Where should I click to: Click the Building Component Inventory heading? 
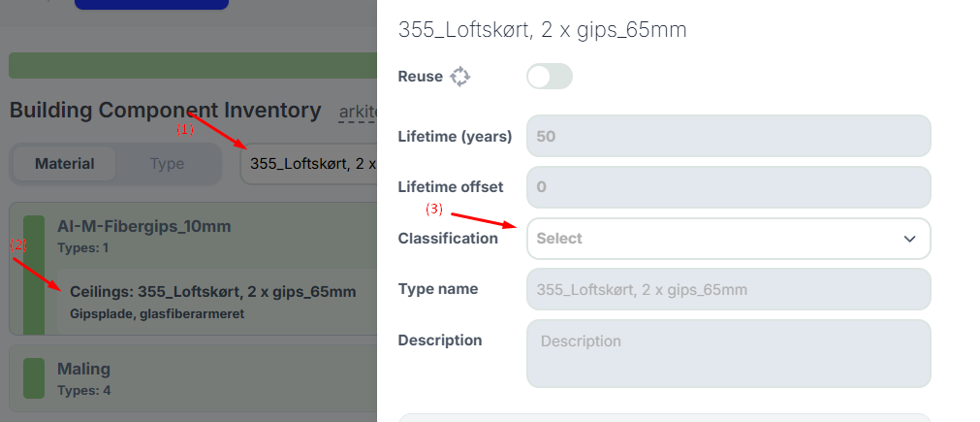(x=165, y=111)
